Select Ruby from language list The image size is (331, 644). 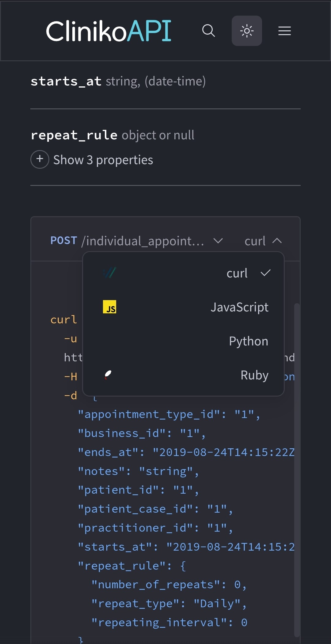pyautogui.click(x=254, y=375)
